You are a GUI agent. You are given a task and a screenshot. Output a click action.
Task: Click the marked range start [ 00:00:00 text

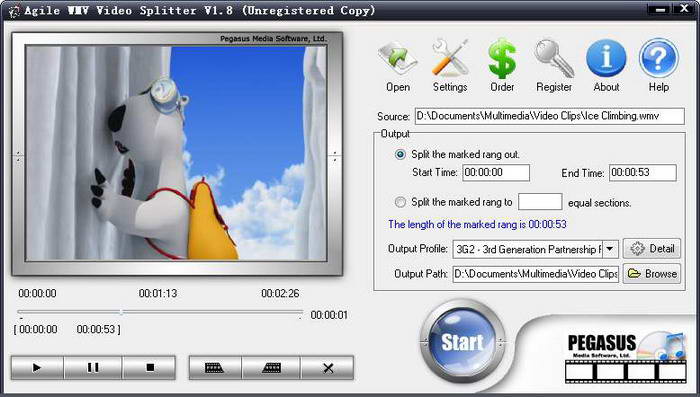tap(35, 330)
